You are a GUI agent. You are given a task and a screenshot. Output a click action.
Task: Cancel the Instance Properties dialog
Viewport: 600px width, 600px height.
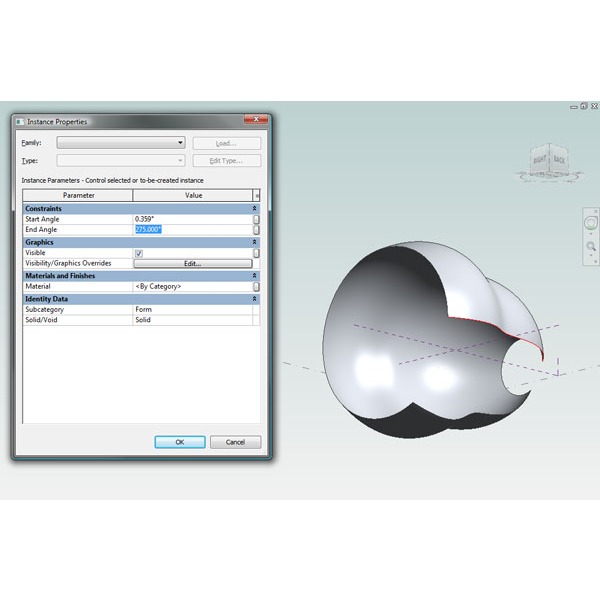coord(235,442)
